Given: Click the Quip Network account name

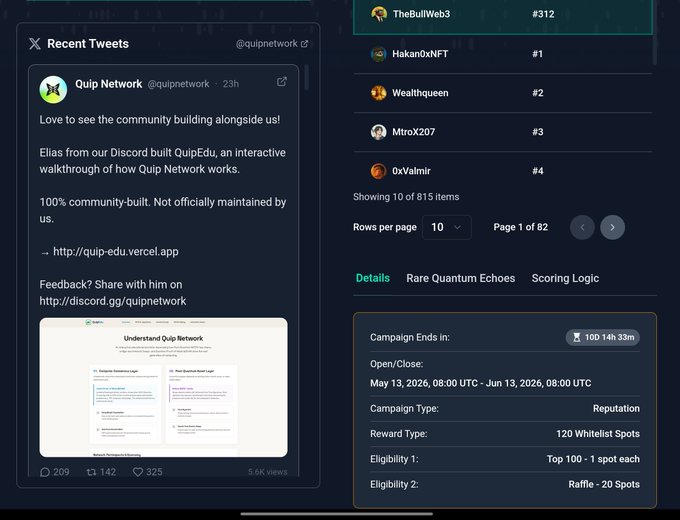Looking at the screenshot, I should coord(108,84).
